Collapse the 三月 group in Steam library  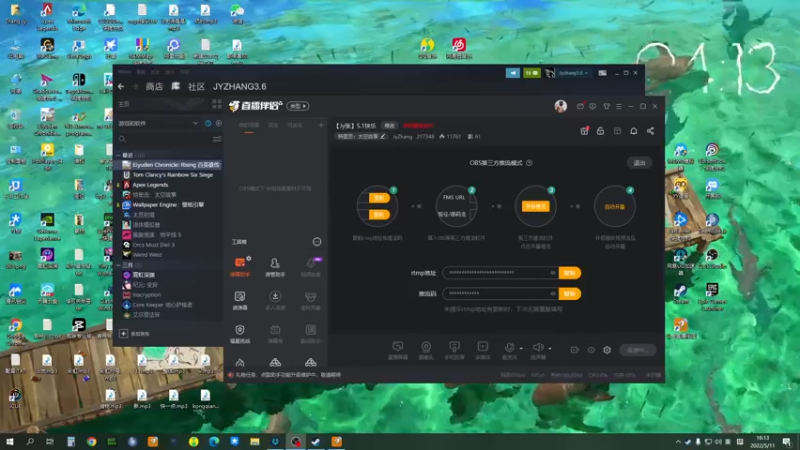(119, 265)
